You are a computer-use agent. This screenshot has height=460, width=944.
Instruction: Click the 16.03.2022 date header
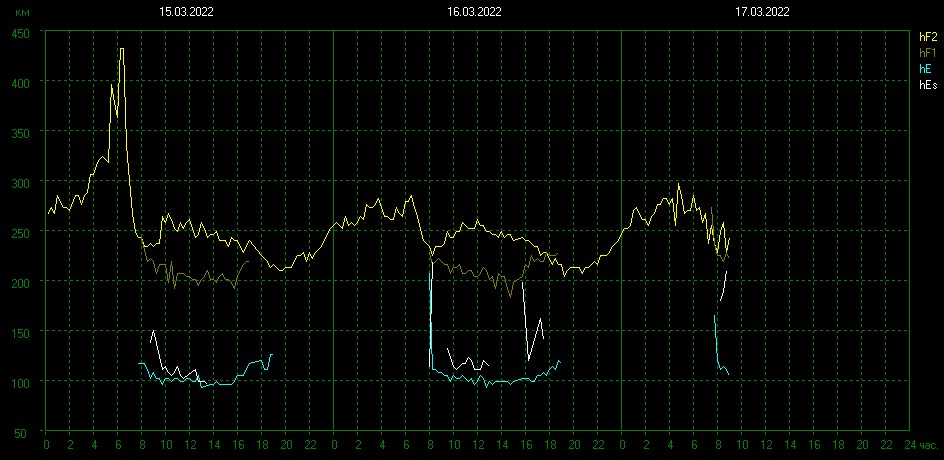474,12
